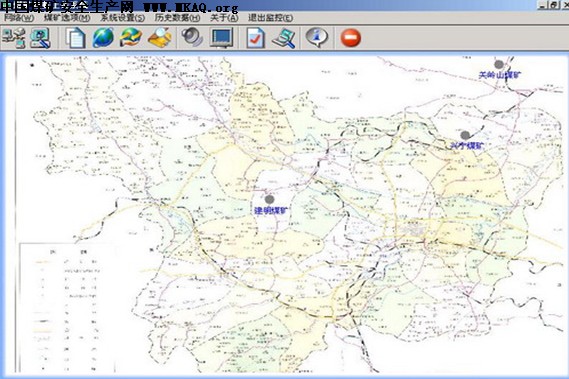Select the 关岭山煤矿 mine marker on map
This screenshot has width=569, height=379.
(499, 65)
